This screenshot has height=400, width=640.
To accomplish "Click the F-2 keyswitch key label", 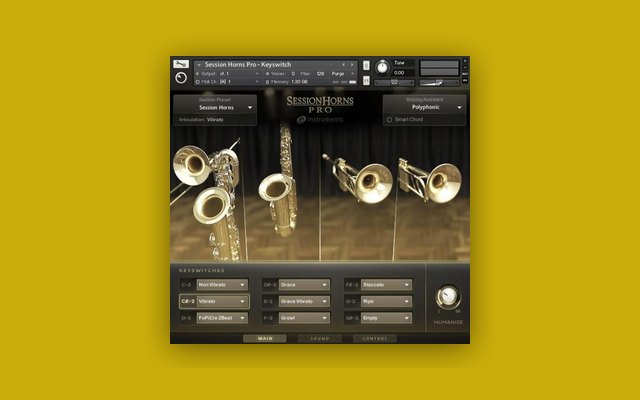I will 269,318.
